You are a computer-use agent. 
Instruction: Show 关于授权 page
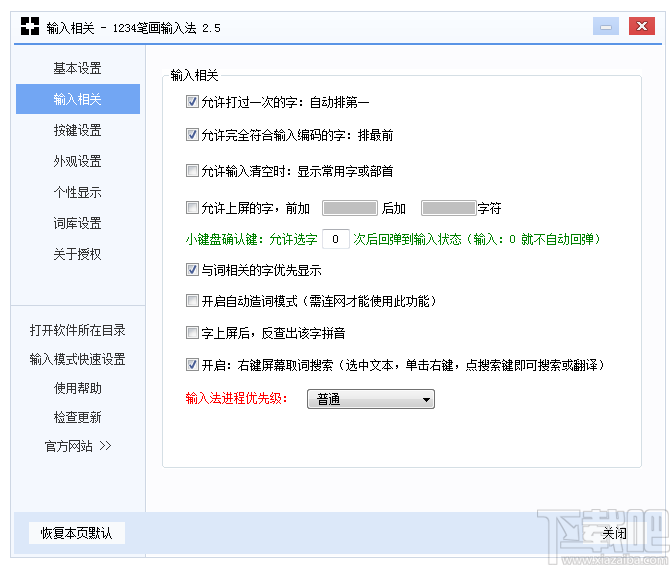coord(78,254)
